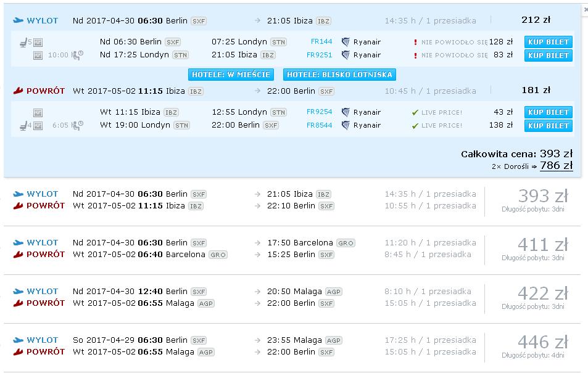The height and width of the screenshot is (373, 588).
Task: Open price chart icon for Ibiza–Londyn 11:15 flight
Action: pos(38,112)
